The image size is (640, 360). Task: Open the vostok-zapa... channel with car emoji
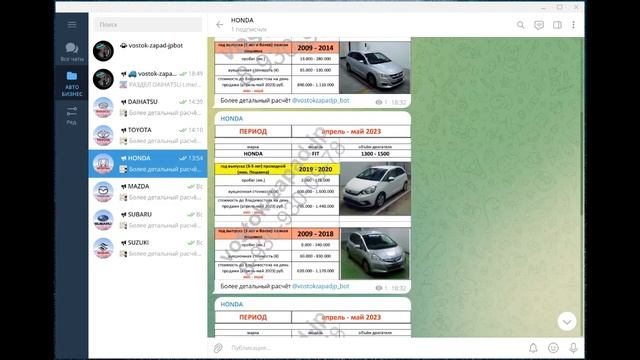[x=148, y=79]
